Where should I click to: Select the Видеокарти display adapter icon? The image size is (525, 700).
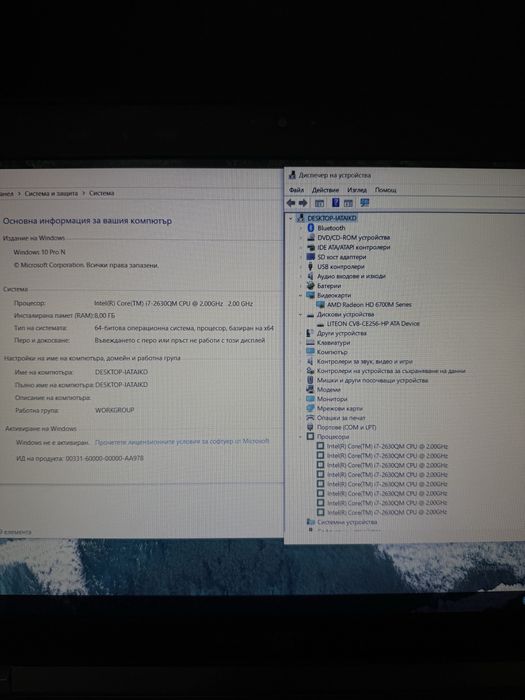(311, 295)
